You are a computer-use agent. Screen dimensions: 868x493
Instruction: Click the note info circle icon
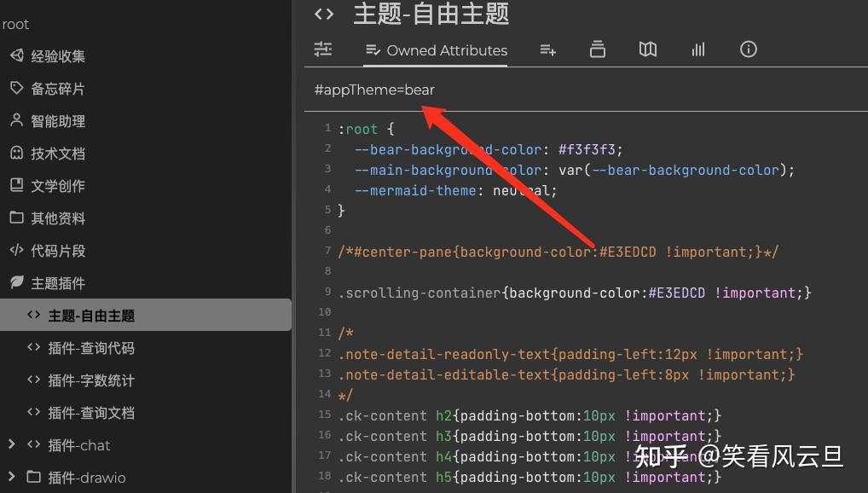(748, 49)
